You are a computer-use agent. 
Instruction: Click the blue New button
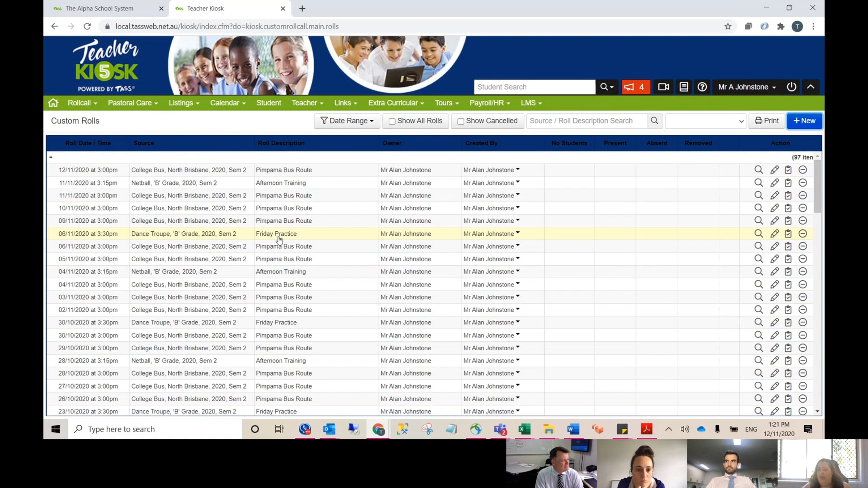(804, 121)
